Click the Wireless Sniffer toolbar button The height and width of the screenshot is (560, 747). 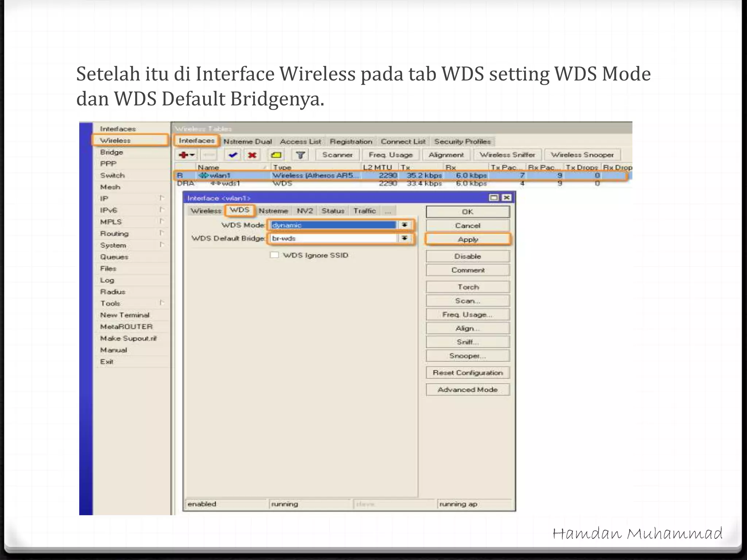pyautogui.click(x=507, y=155)
